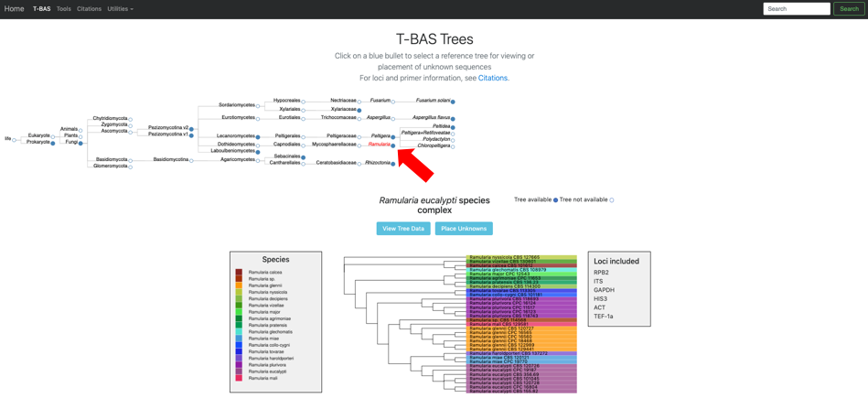Click the Ramularia glennii orange swatch
The image size is (868, 398).
coord(239,285)
